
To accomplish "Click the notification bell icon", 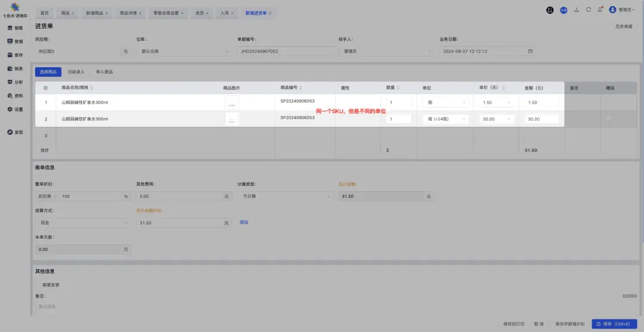I will [600, 10].
